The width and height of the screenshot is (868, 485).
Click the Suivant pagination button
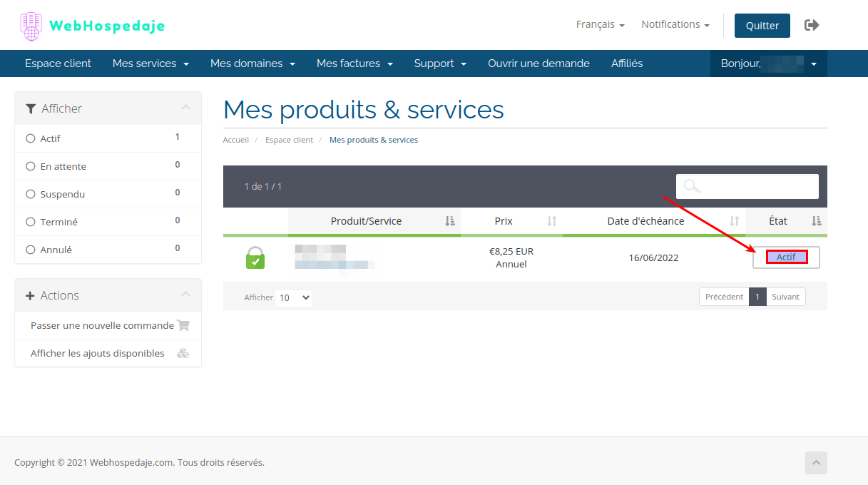click(x=786, y=297)
